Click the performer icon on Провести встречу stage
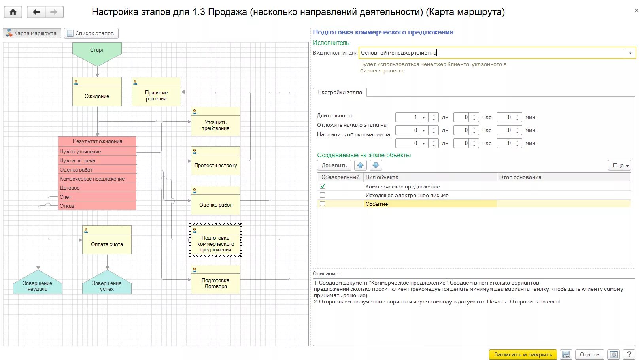 click(x=195, y=151)
